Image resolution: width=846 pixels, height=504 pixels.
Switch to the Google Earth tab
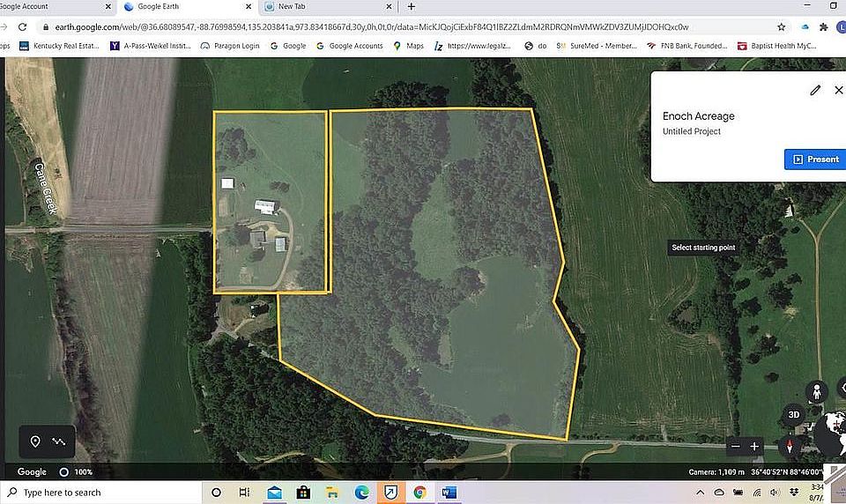pyautogui.click(x=186, y=7)
